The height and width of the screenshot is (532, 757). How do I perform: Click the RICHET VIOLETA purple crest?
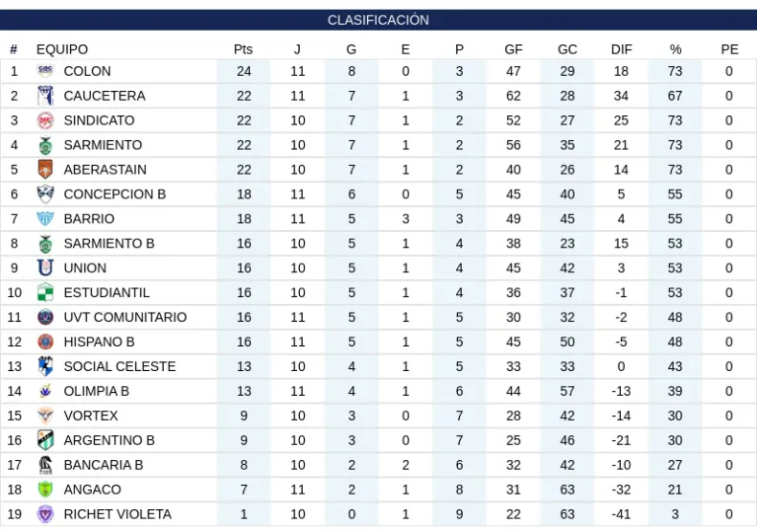tap(45, 515)
